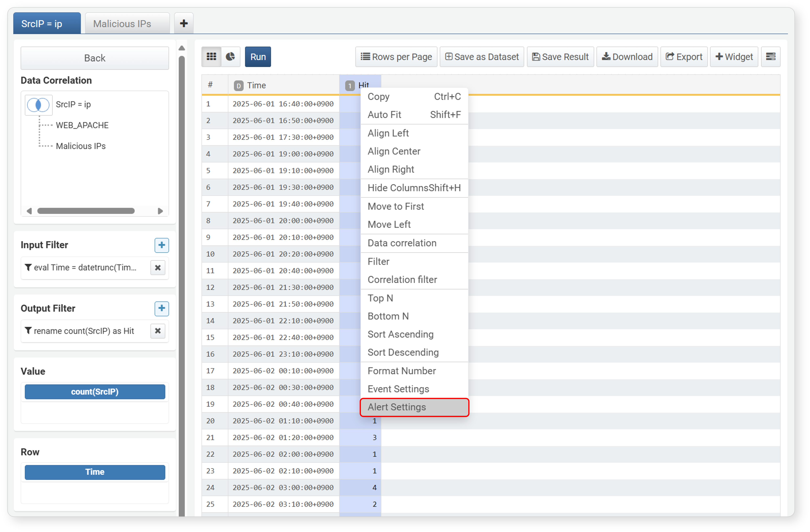
Task: Select count(SrcIP) value chip
Action: (95, 392)
